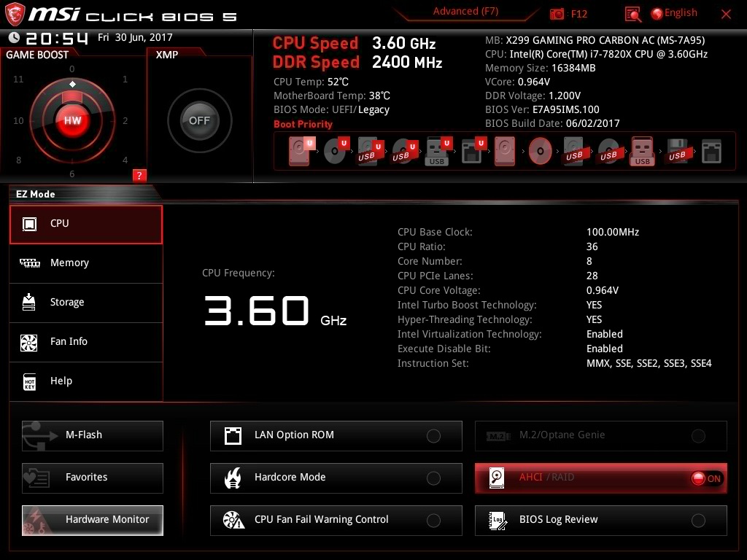Click the red question mark help icon
This screenshot has height=560, width=747.
(x=139, y=175)
